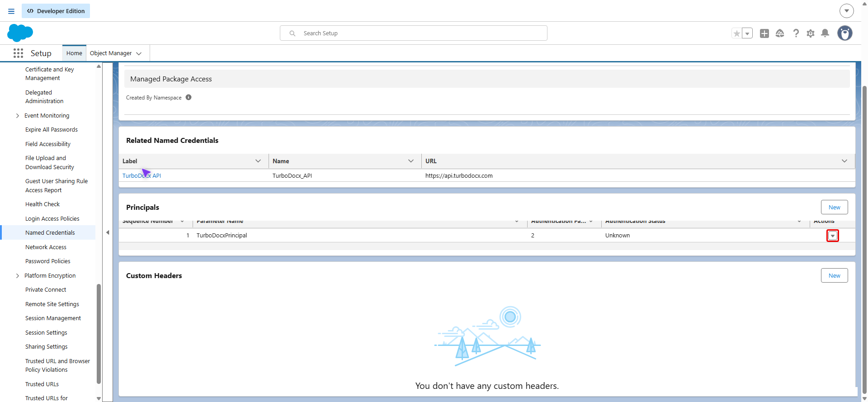Viewport: 868px width, 402px height.
Task: Open Certificate and Key Management
Action: coord(49,74)
